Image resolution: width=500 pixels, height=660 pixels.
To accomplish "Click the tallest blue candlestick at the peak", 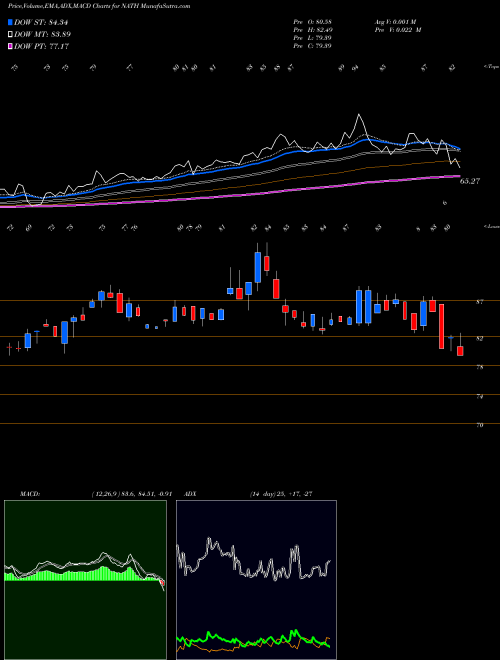I will pyautogui.click(x=258, y=267).
